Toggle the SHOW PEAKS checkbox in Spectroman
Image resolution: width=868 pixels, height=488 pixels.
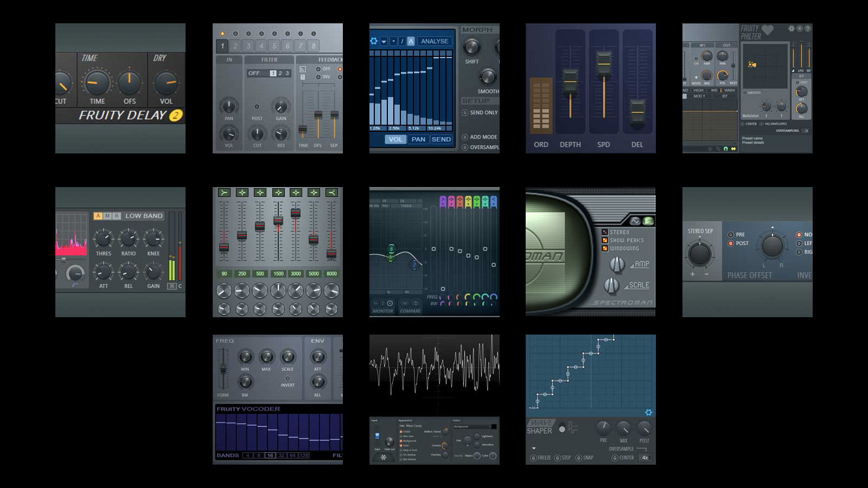(605, 240)
